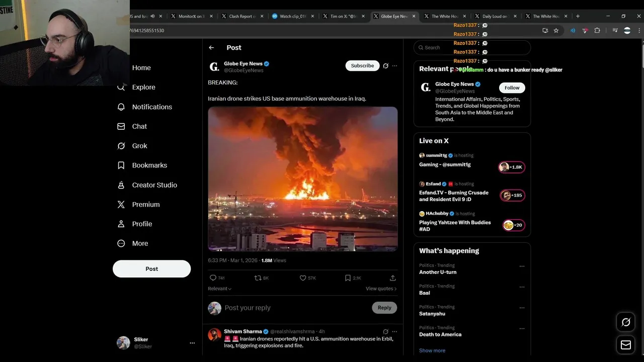Image resolution: width=644 pixels, height=362 pixels.
Task: Click the 1.8M Views count
Action: click(x=274, y=260)
